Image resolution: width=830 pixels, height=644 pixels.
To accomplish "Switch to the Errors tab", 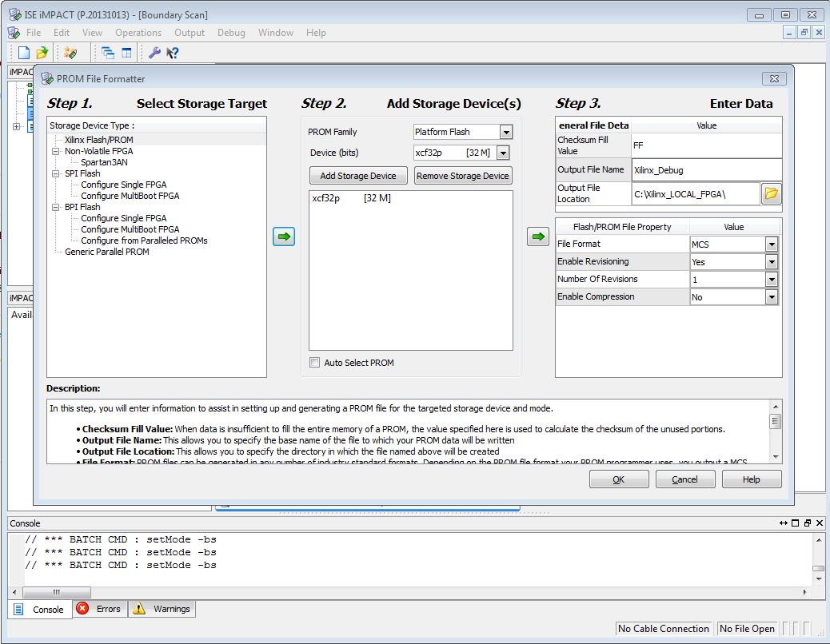I will (x=99, y=609).
